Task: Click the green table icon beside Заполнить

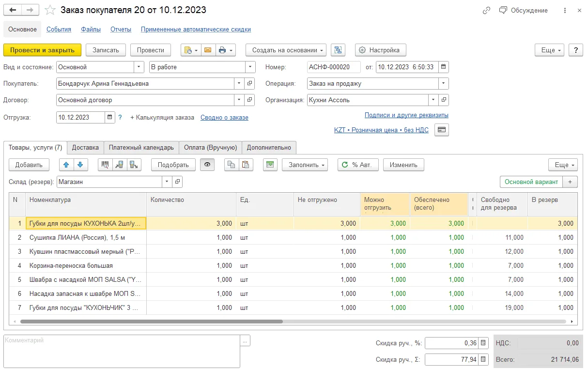Action: (270, 165)
